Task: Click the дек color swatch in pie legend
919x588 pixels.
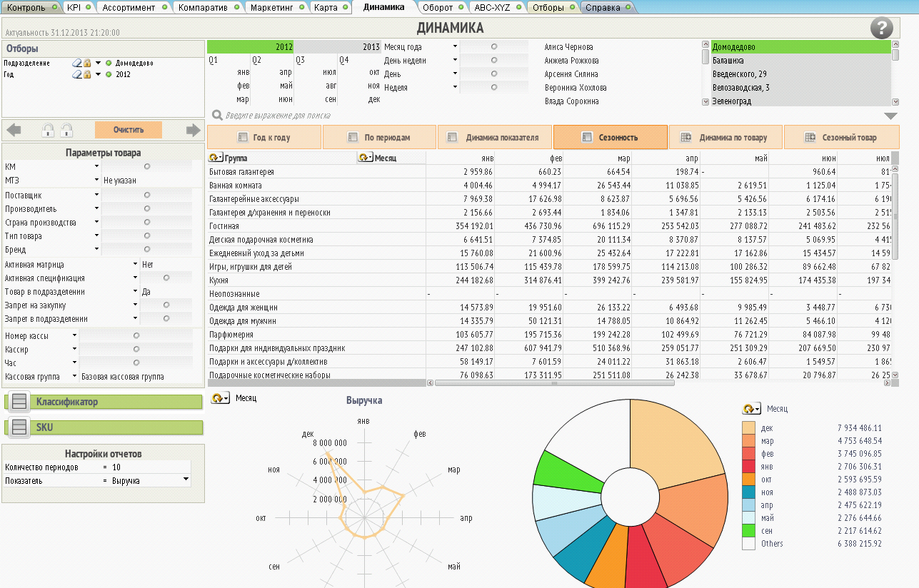Action: pos(748,428)
